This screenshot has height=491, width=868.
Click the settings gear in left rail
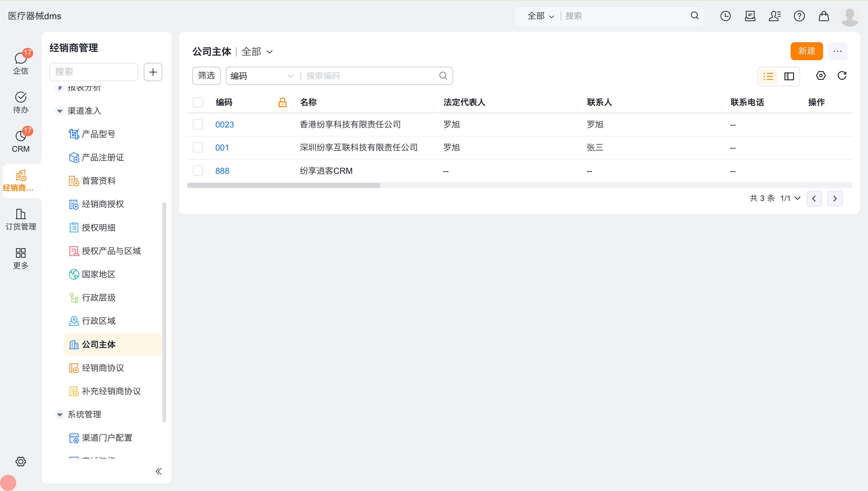tap(21, 461)
